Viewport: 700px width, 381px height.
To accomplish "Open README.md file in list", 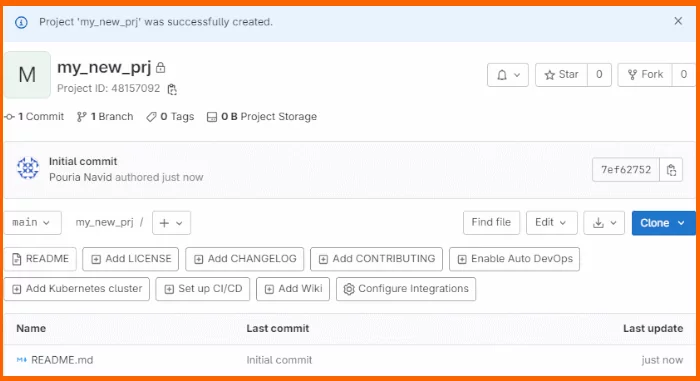I will pos(62,360).
